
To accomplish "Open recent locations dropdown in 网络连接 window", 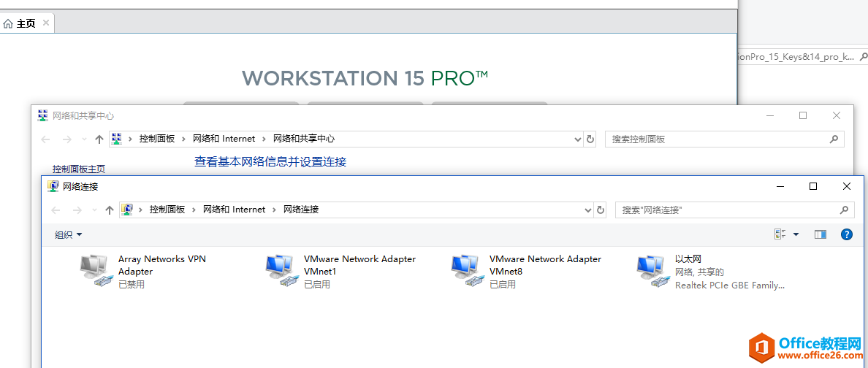I will [94, 210].
